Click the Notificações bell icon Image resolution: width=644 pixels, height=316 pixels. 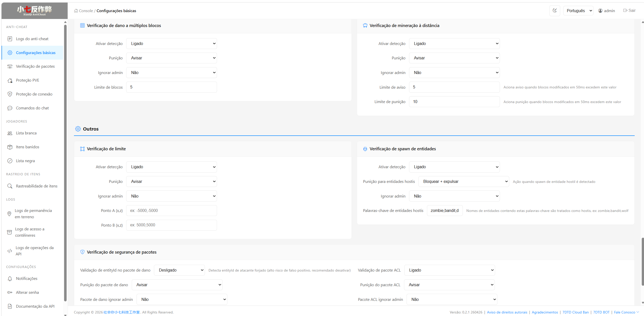pyautogui.click(x=10, y=279)
